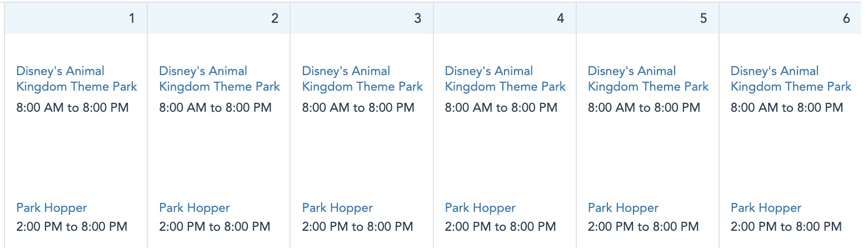Select calendar date number 6
Viewport: 868px width, 248px height.
(x=846, y=18)
